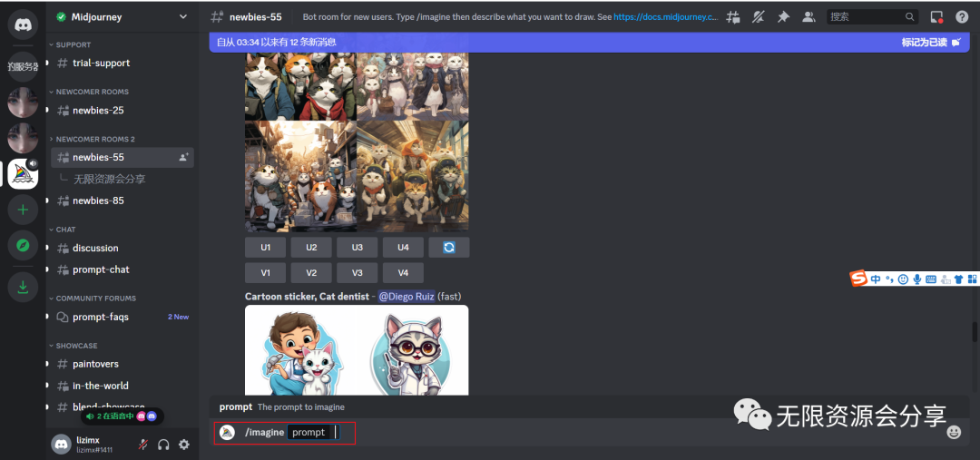This screenshot has width=980, height=460.
Task: Toggle the headphones deafen button
Action: point(163,445)
